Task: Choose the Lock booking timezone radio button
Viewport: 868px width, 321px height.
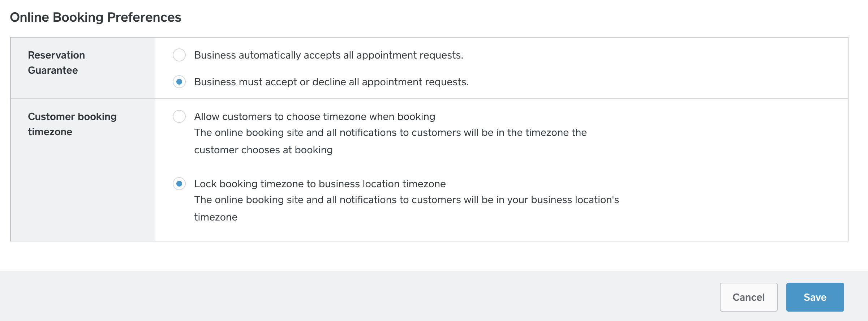Action: [179, 184]
